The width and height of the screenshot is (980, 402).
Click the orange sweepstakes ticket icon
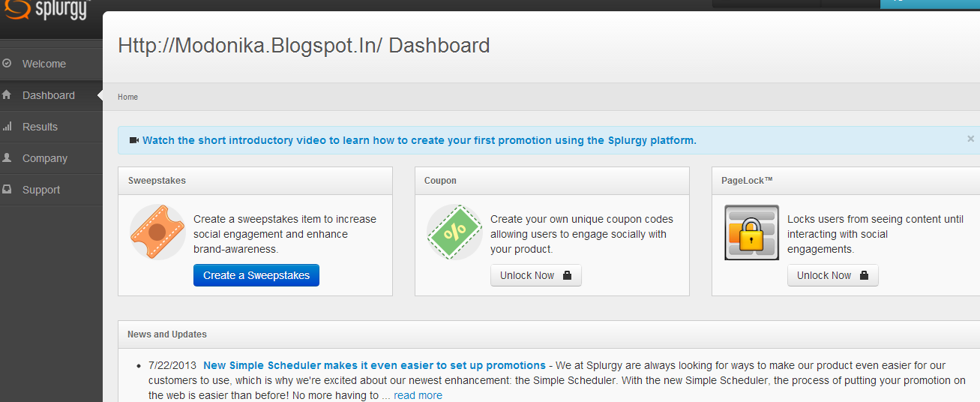coord(157,232)
